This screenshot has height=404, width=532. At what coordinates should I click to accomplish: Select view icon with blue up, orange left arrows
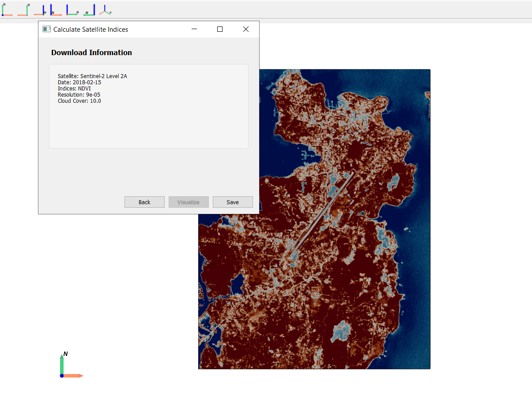[x=40, y=10]
